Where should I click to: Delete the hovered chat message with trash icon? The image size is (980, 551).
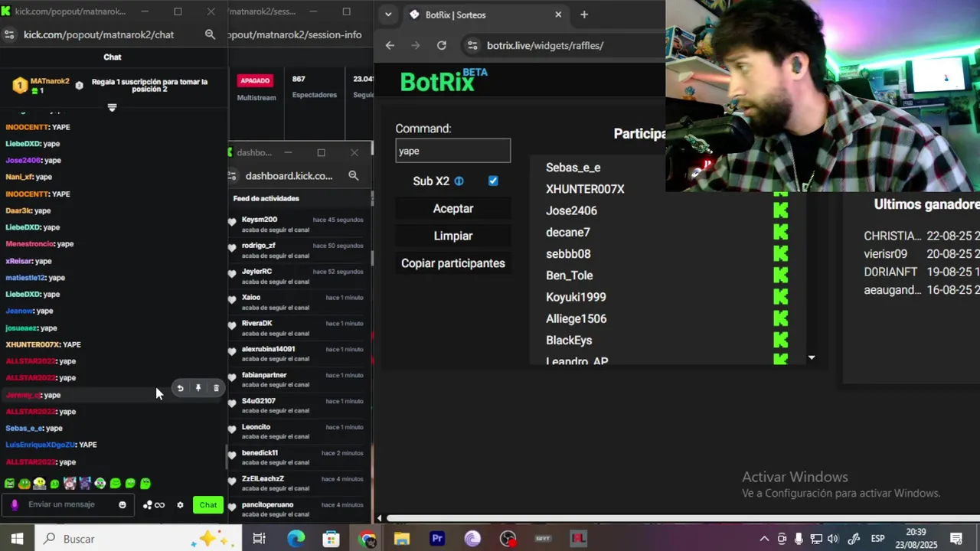[216, 389]
